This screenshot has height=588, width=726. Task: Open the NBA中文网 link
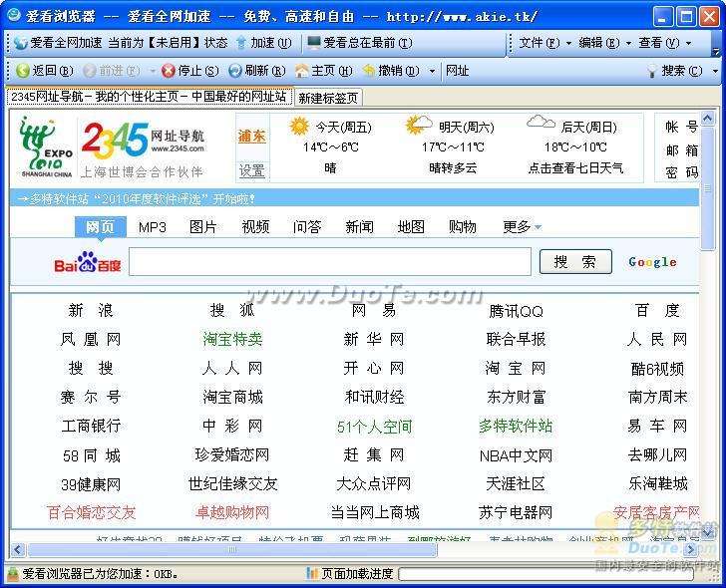(x=516, y=455)
